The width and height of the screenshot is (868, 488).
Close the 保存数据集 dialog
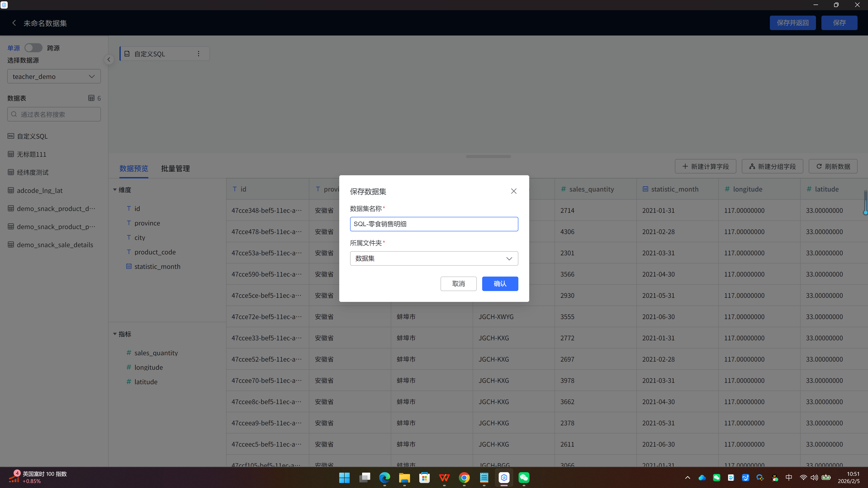pos(514,191)
